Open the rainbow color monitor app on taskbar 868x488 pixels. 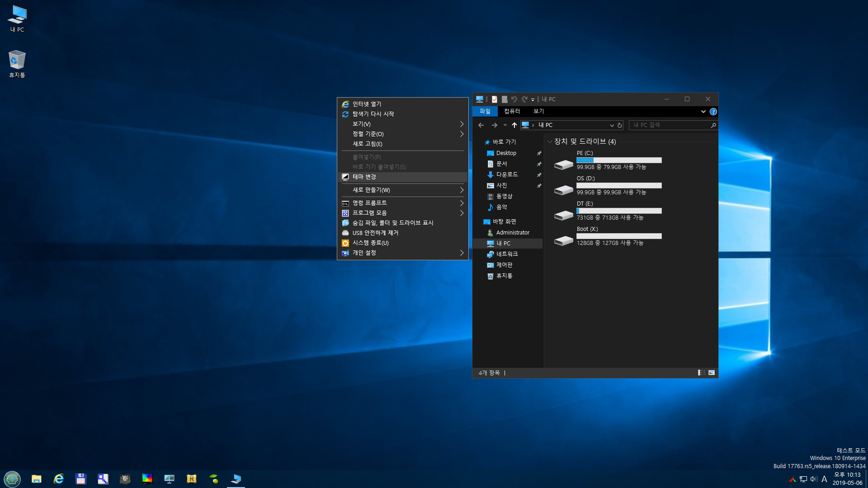coord(147,479)
